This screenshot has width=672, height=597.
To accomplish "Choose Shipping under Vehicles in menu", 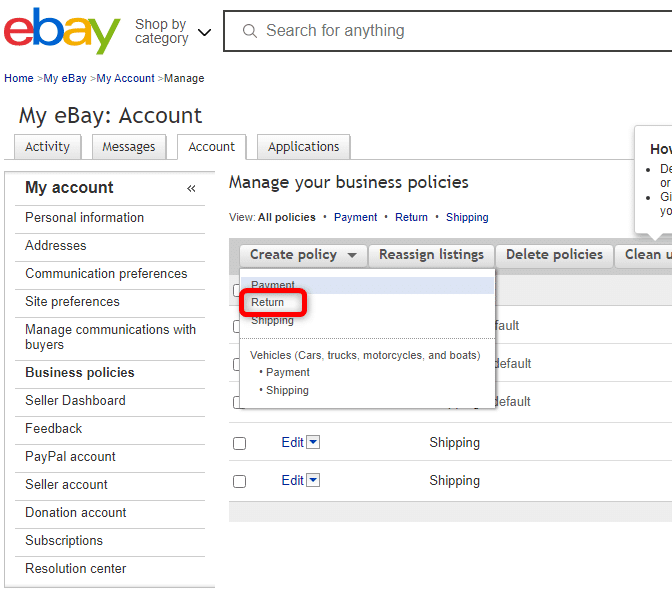I will click(287, 390).
